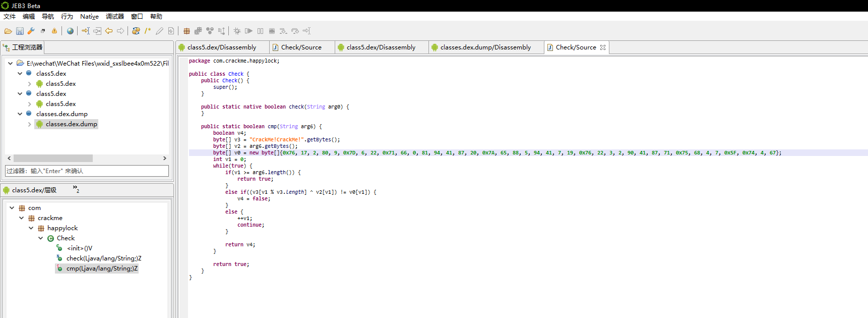Click the jump-to arrow with bracket icon

86,31
